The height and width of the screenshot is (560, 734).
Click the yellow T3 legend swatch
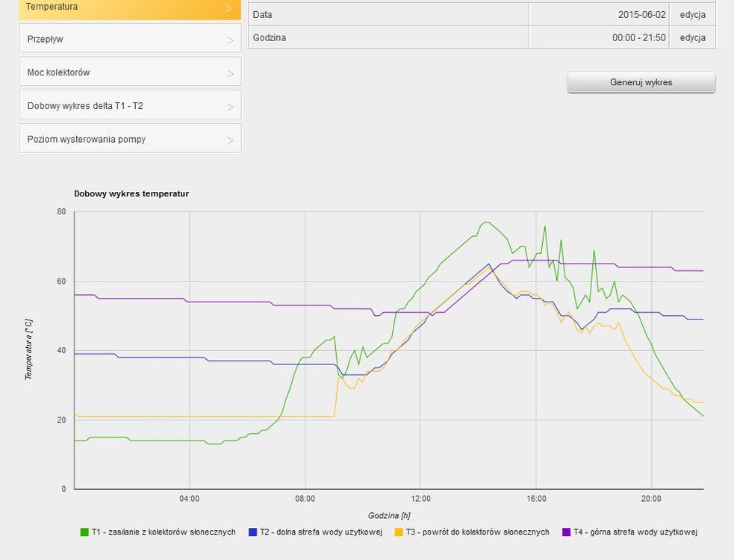[399, 532]
